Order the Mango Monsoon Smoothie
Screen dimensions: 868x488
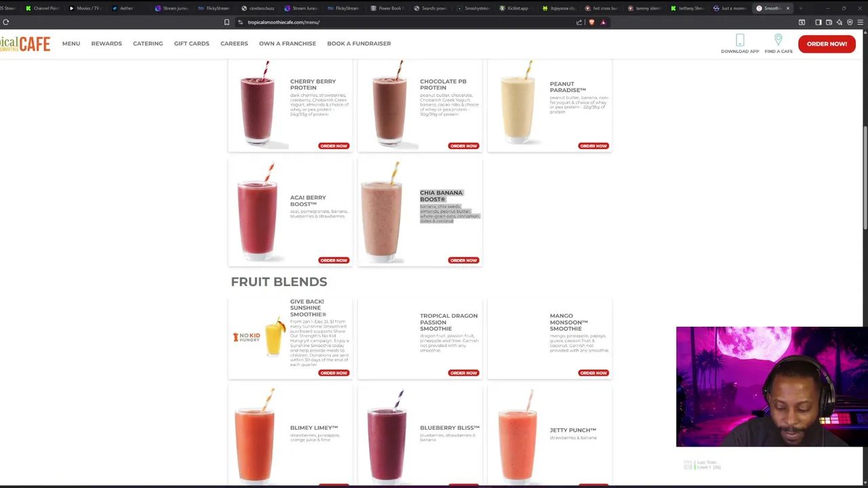[x=593, y=373]
